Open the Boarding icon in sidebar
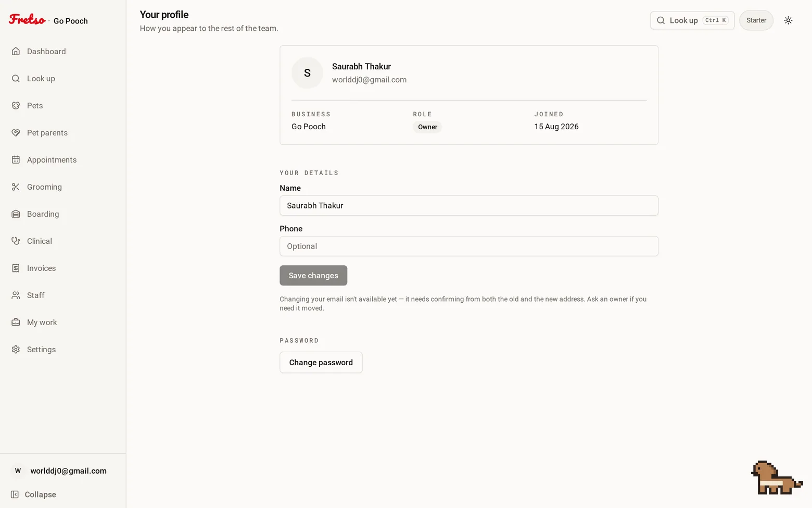 pyautogui.click(x=16, y=214)
